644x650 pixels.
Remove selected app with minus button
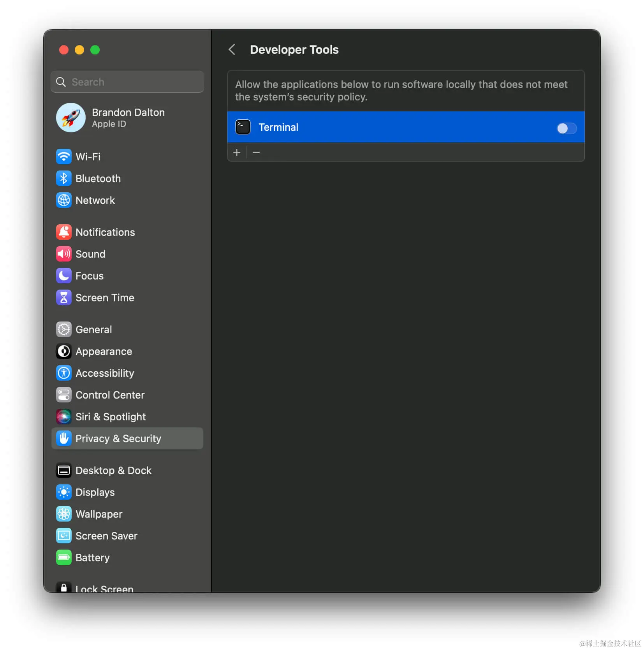click(x=256, y=152)
